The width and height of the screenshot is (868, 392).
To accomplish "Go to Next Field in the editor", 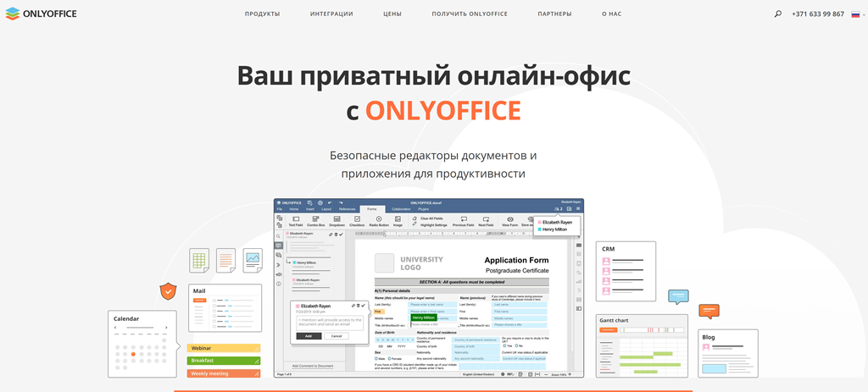I will (x=486, y=222).
